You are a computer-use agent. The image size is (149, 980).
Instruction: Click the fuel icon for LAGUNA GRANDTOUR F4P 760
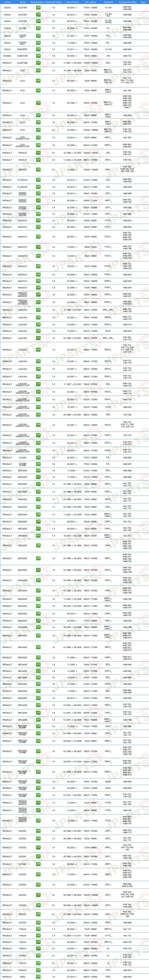tap(38, 415)
